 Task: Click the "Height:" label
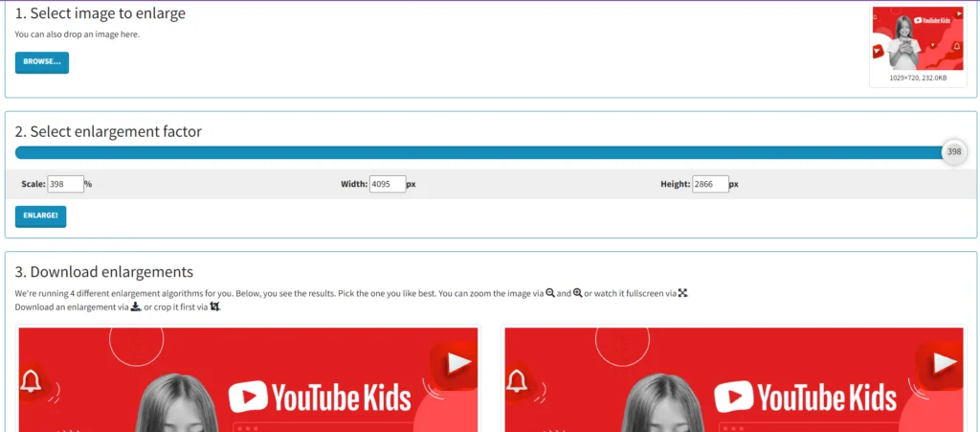click(675, 185)
